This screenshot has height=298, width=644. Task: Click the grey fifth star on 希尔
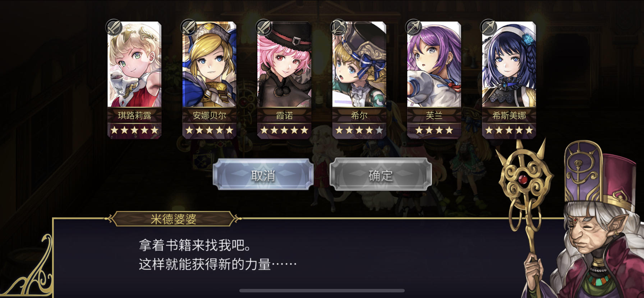pyautogui.click(x=379, y=130)
